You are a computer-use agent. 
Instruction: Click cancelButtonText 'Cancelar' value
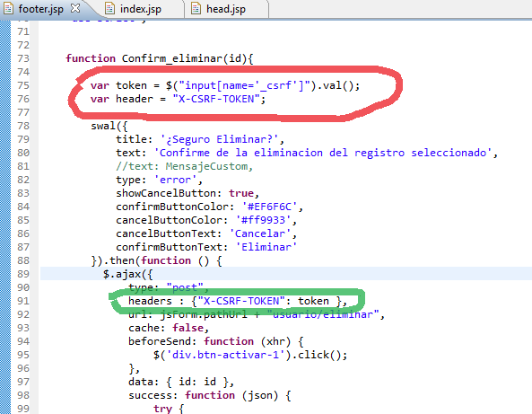(260, 233)
